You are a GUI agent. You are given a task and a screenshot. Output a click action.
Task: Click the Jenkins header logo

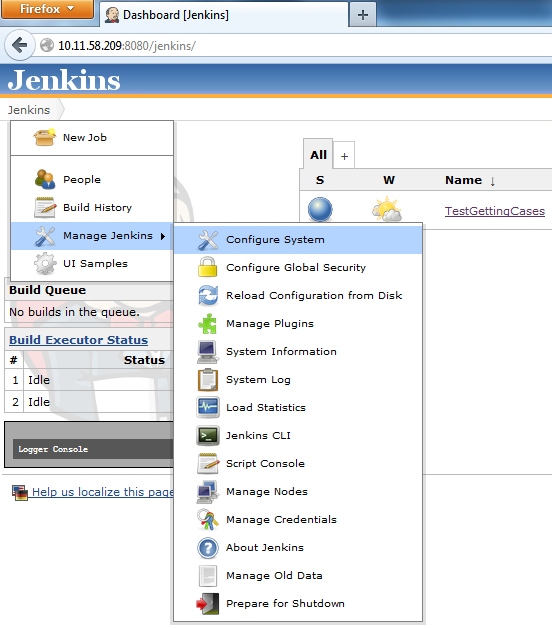64,80
